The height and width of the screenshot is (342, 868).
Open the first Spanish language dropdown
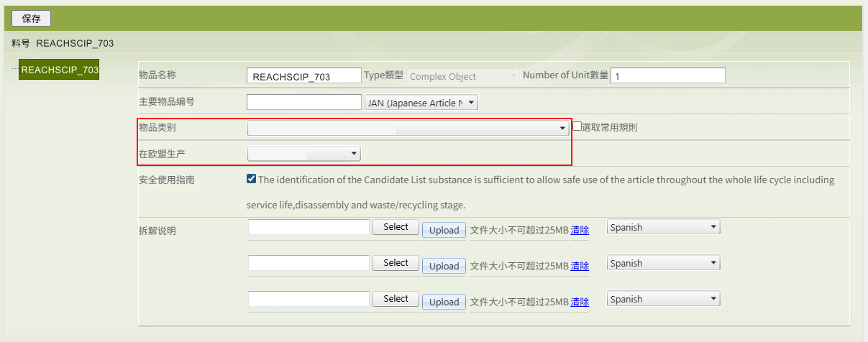point(663,227)
